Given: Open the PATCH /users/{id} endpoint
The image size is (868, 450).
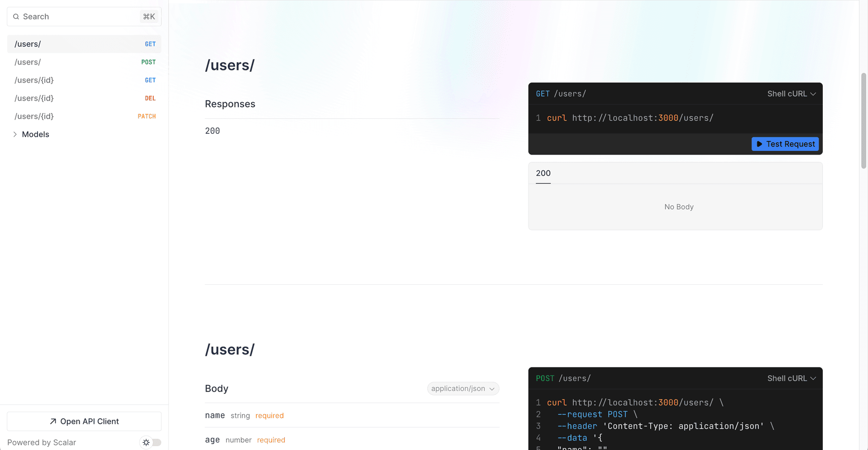Looking at the screenshot, I should coord(84,116).
